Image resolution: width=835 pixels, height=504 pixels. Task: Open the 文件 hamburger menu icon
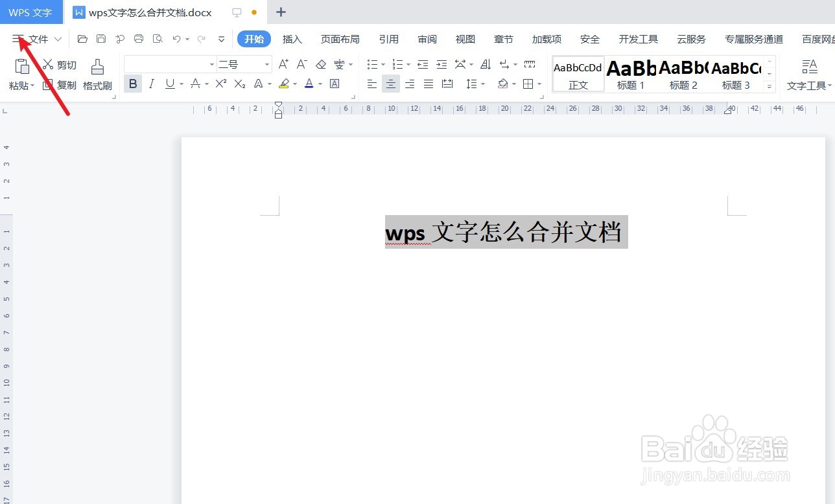(18, 39)
